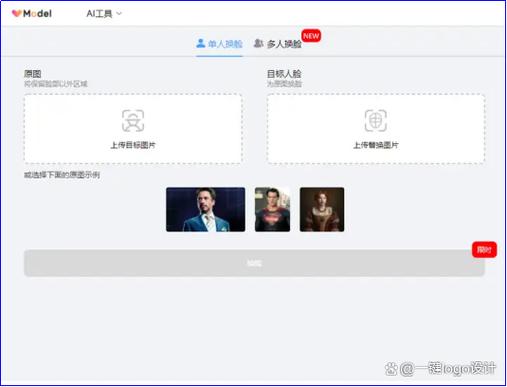Switch to the 单人换脸 tab
Viewport: 507px width, 387px height.
[x=219, y=44]
